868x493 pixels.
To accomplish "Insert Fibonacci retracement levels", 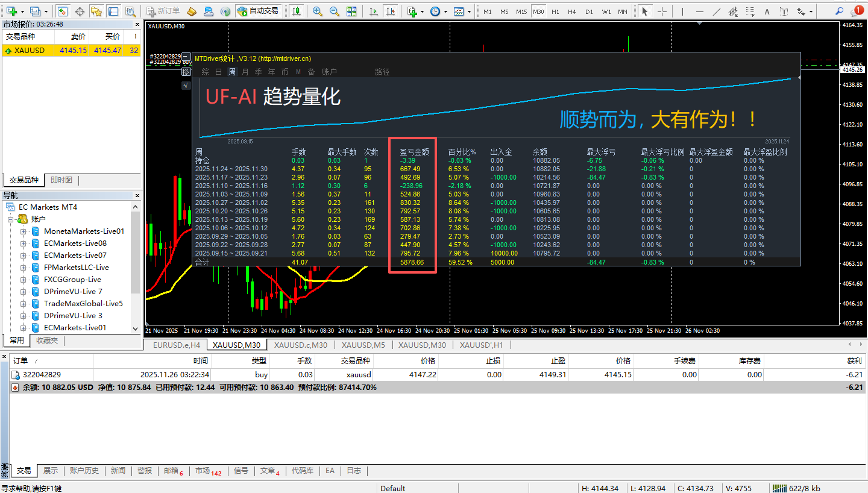I will pos(750,11).
